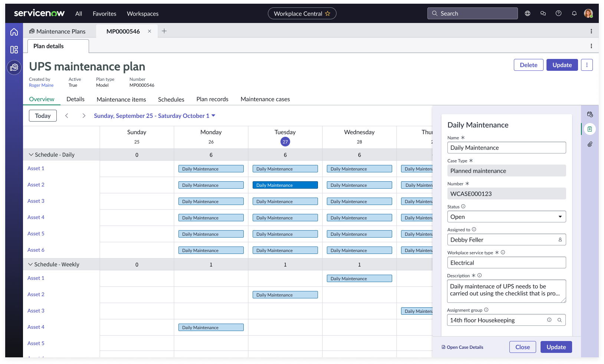Click the Workplace service type field
Screen dimensions: 604x364
click(x=506, y=262)
